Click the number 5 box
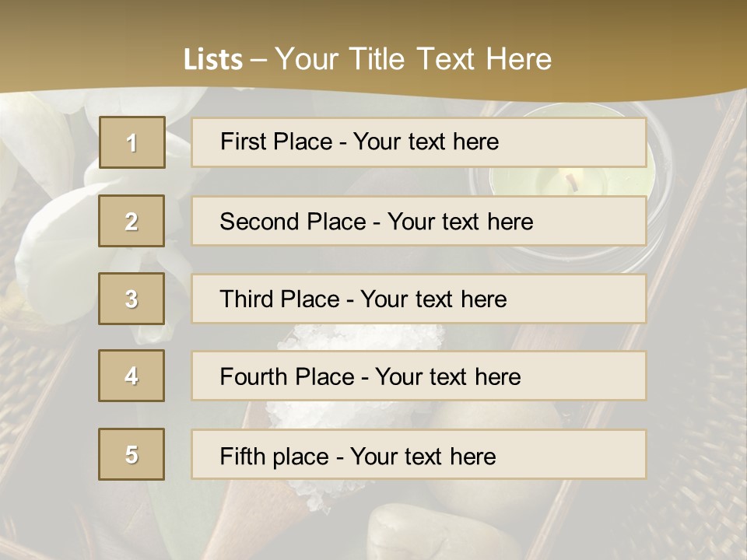 pos(132,454)
